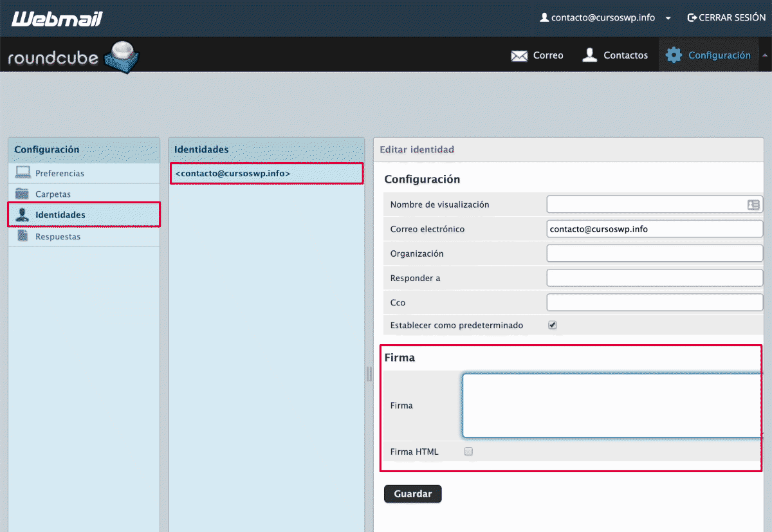Click inside the Organización input field

(x=654, y=253)
